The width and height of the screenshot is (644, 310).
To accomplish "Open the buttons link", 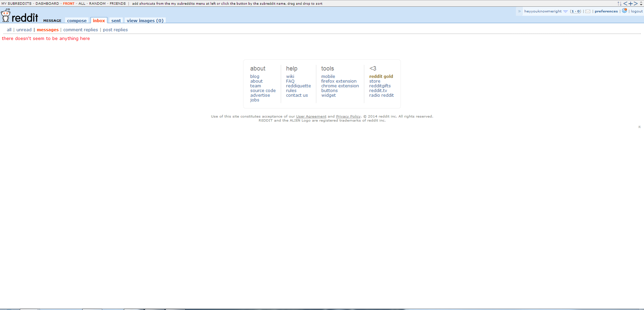I will pyautogui.click(x=329, y=91).
